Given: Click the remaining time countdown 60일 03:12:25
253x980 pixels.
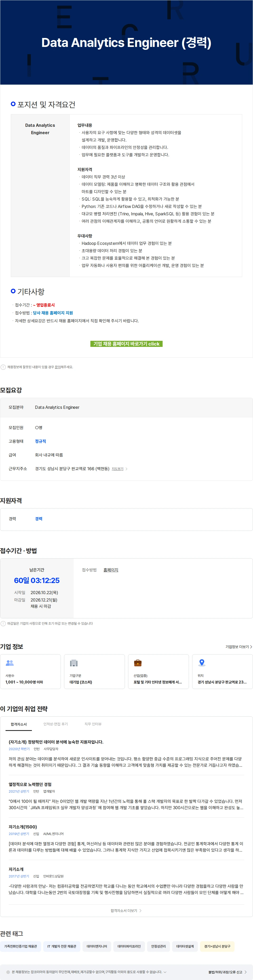Looking at the screenshot, I should [37, 581].
